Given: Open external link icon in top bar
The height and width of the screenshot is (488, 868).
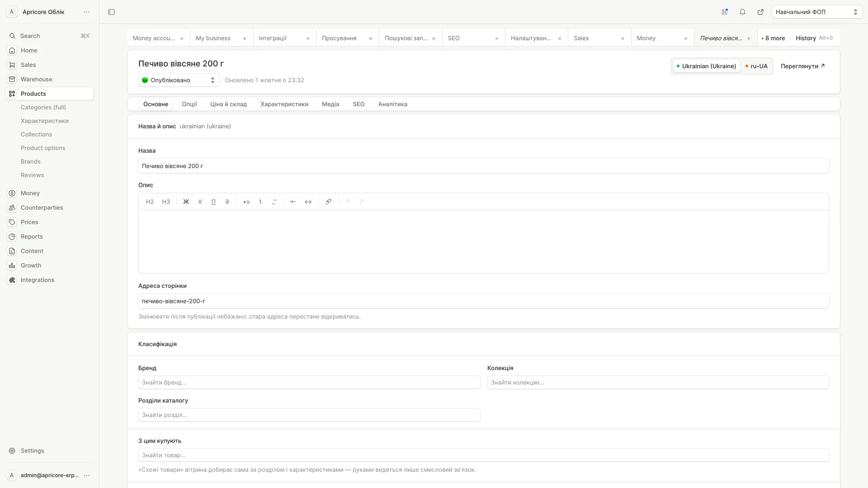Looking at the screenshot, I should 760,12.
